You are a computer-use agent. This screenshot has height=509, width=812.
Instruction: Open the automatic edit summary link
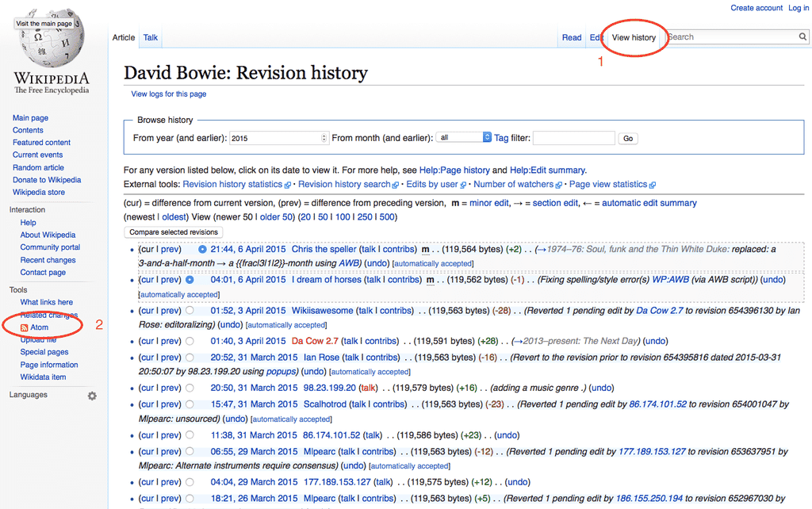pos(649,203)
